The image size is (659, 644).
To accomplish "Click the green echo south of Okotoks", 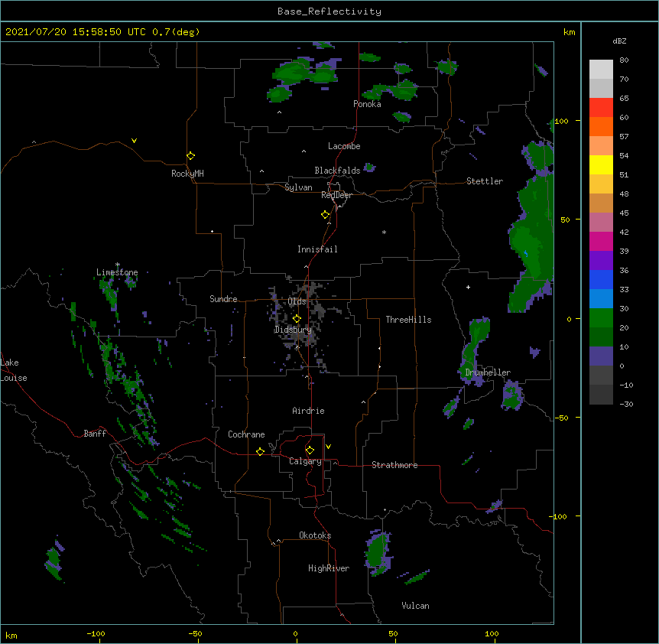I will coord(378,553).
